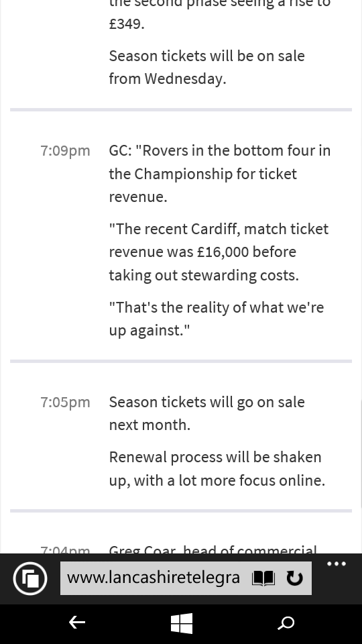This screenshot has height=644, width=362.
Task: Go back using the back arrow
Action: pos(76,623)
